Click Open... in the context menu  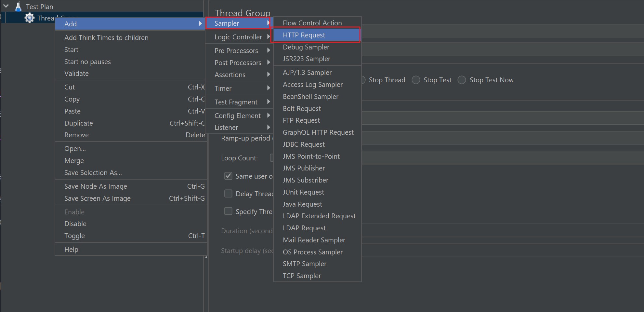131,148
